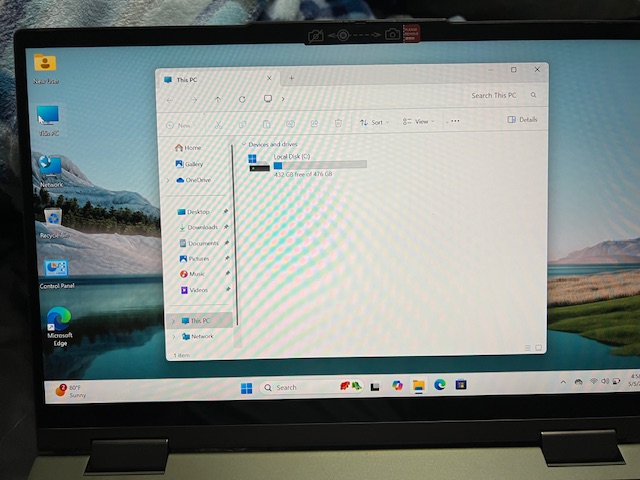This screenshot has width=640, height=480.
Task: Open the New User folder on desktop
Action: click(45, 69)
